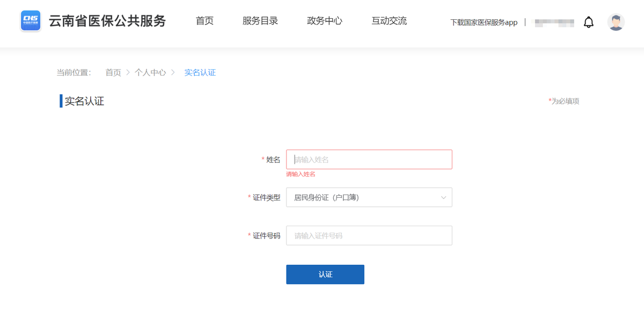Click the masked username in the header

(x=553, y=23)
